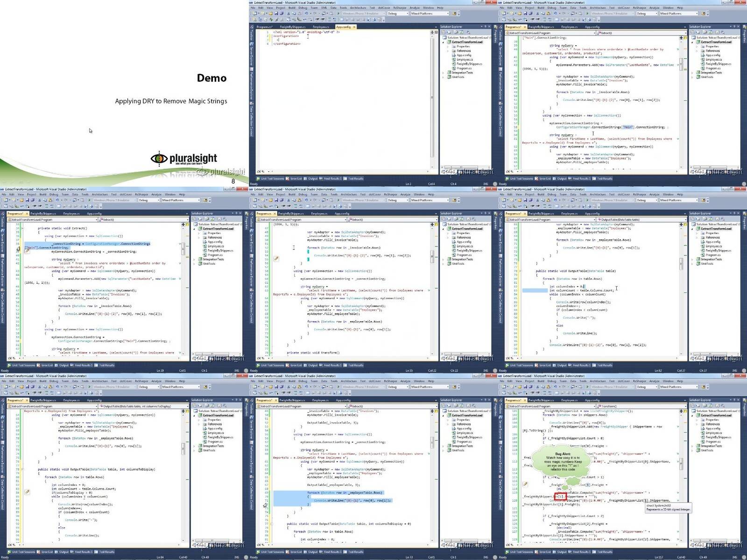
Task: Toggle Show All Files in App.config frame Solution Explorer
Action: point(448,32)
